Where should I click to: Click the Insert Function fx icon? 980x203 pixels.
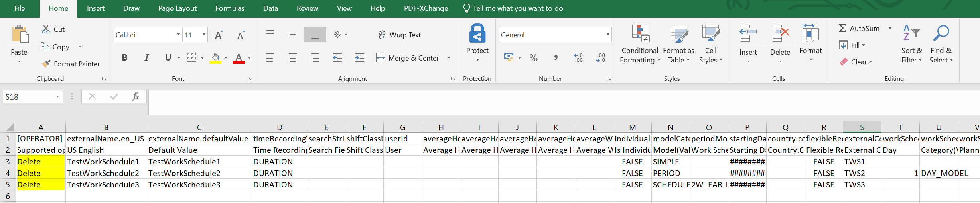135,96
